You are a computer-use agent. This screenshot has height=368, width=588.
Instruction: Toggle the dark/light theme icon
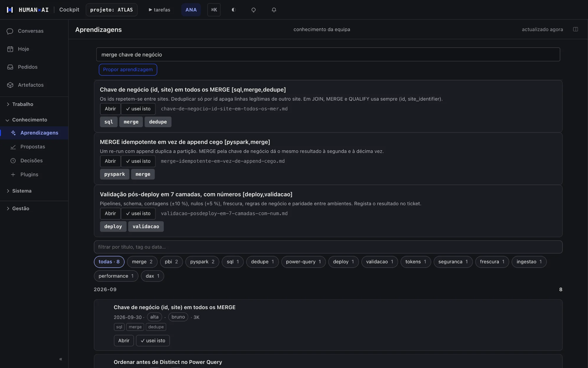tap(233, 10)
